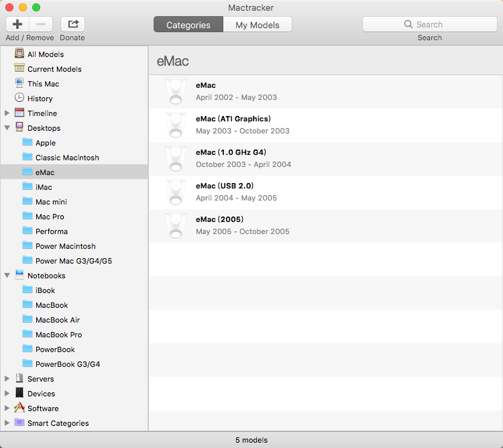The width and height of the screenshot is (503, 448).
Task: Click the Add / Remove label
Action: click(x=30, y=38)
